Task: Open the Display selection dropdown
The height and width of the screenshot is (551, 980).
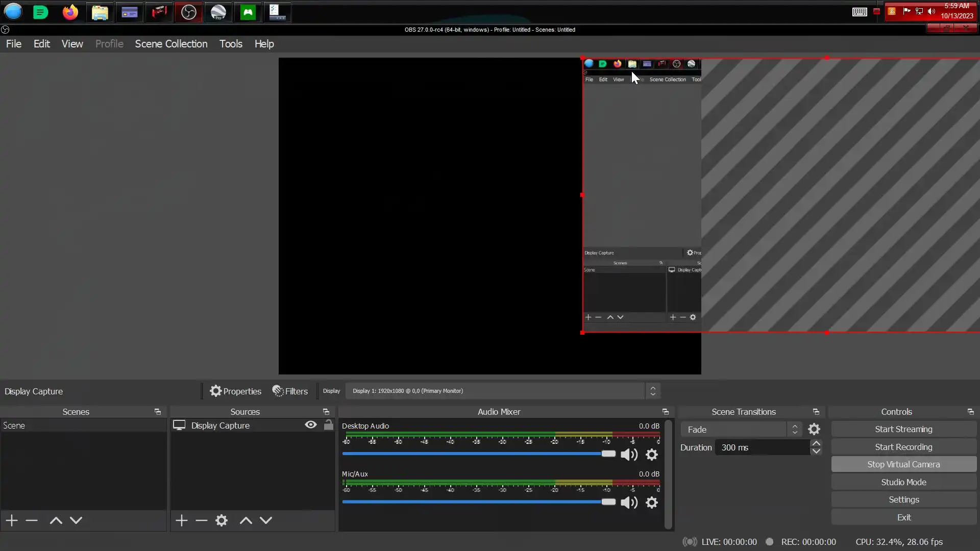Action: pyautogui.click(x=502, y=391)
